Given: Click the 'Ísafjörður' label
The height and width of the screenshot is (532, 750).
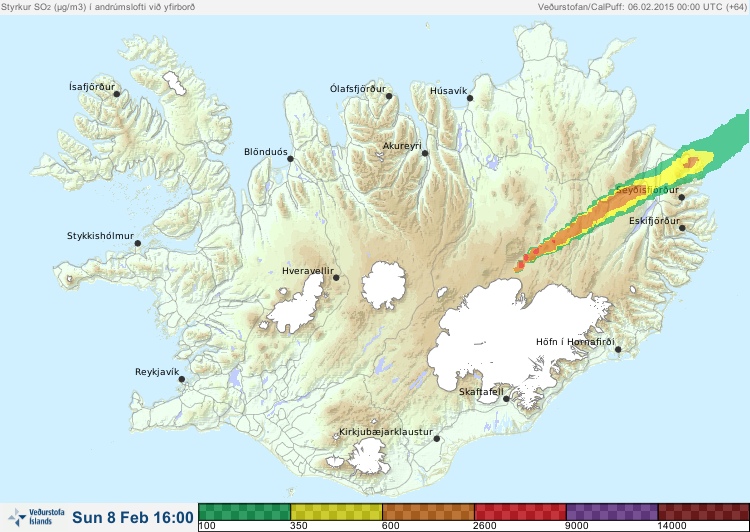Looking at the screenshot, I should [92, 87].
